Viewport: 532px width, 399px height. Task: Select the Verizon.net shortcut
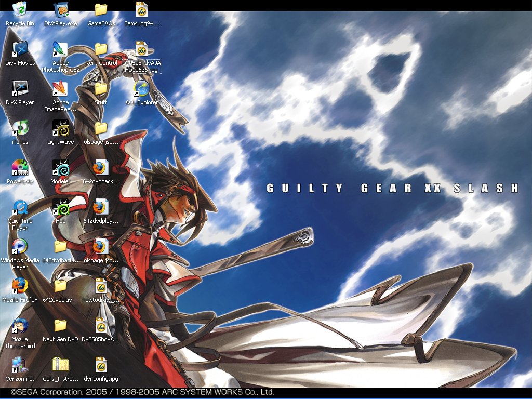20,365
